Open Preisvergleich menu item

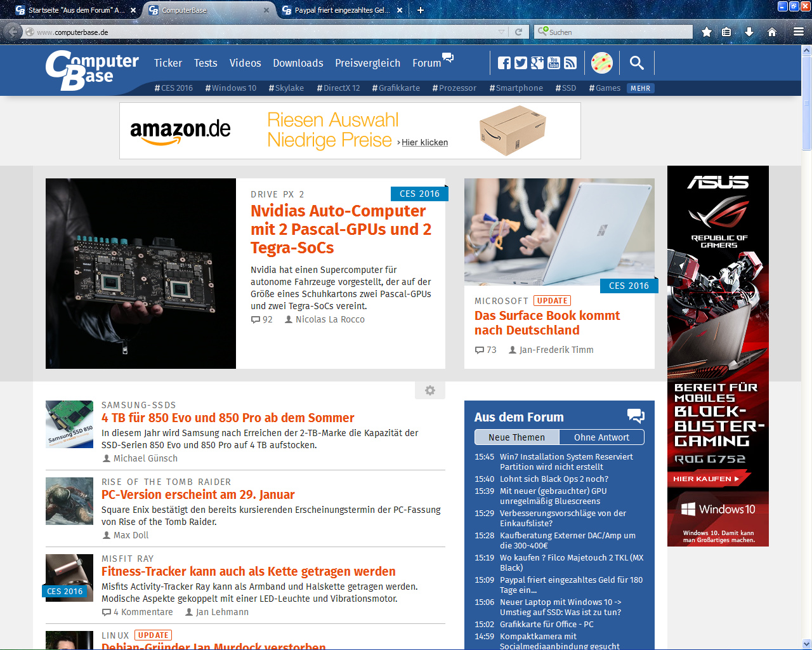click(368, 63)
